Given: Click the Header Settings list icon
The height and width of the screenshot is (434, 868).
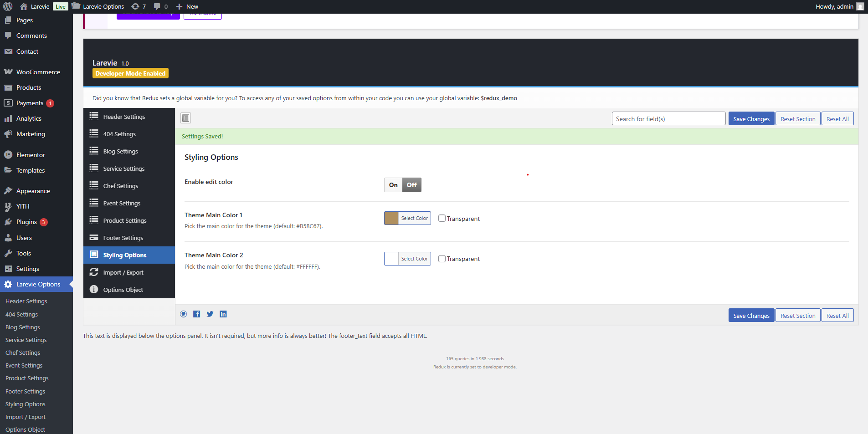Looking at the screenshot, I should pos(94,116).
